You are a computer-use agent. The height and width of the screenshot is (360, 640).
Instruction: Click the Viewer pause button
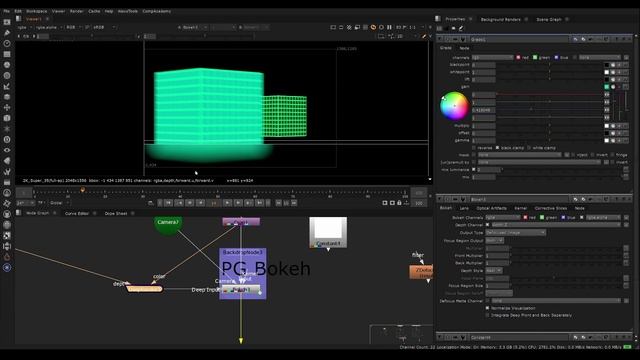[x=389, y=27]
